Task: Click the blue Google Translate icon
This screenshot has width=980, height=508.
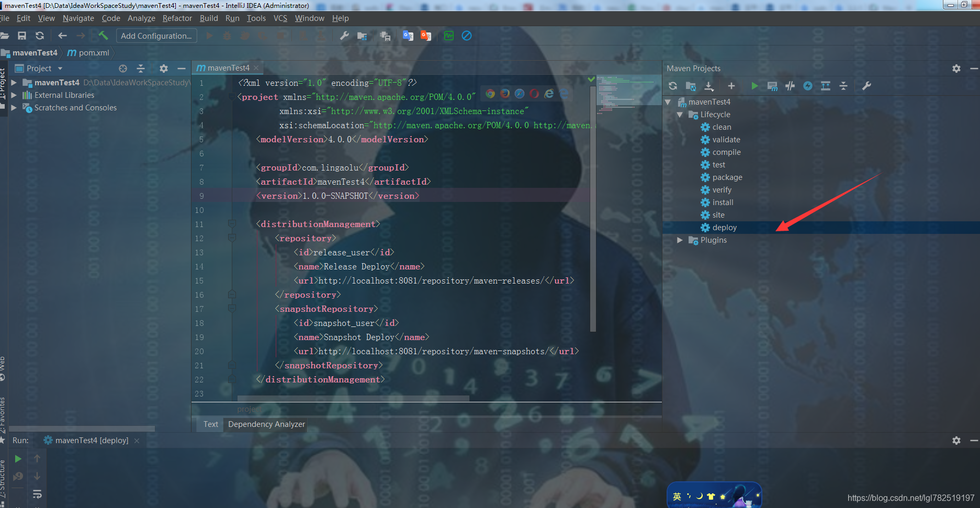Action: pyautogui.click(x=408, y=36)
